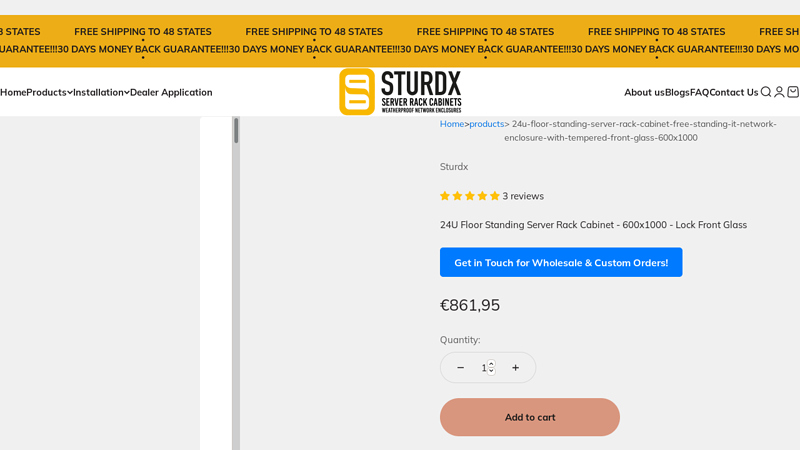Go to the Home menu item
The height and width of the screenshot is (450, 800).
(13, 92)
